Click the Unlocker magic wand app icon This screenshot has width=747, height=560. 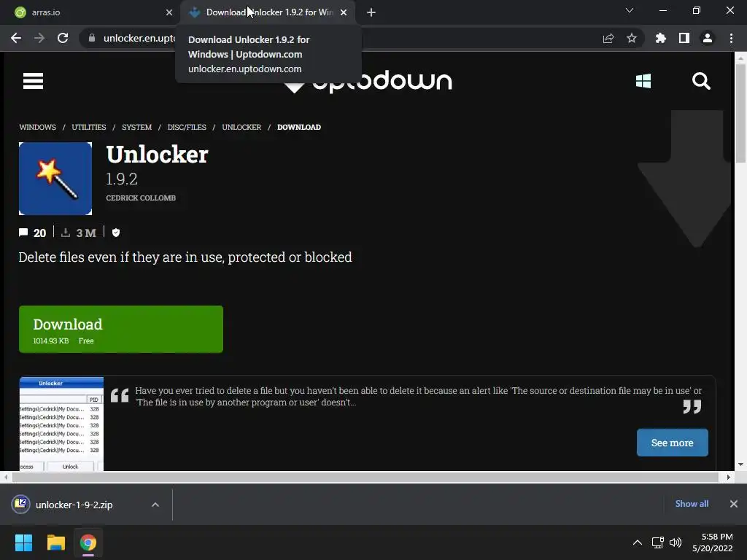55,179
